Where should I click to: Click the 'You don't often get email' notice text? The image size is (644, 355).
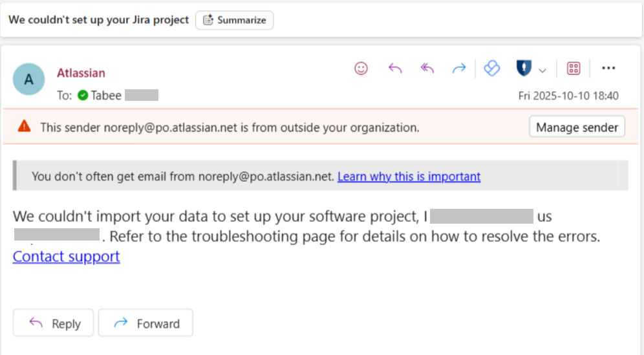(183, 177)
